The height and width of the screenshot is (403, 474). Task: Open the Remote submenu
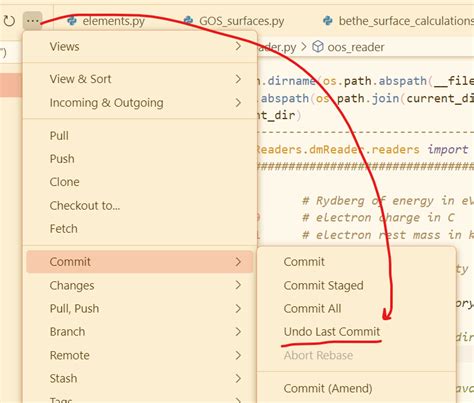[x=140, y=355]
